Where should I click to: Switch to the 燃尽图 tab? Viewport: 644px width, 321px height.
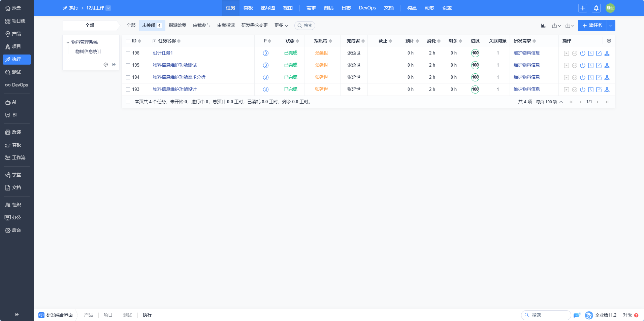268,8
